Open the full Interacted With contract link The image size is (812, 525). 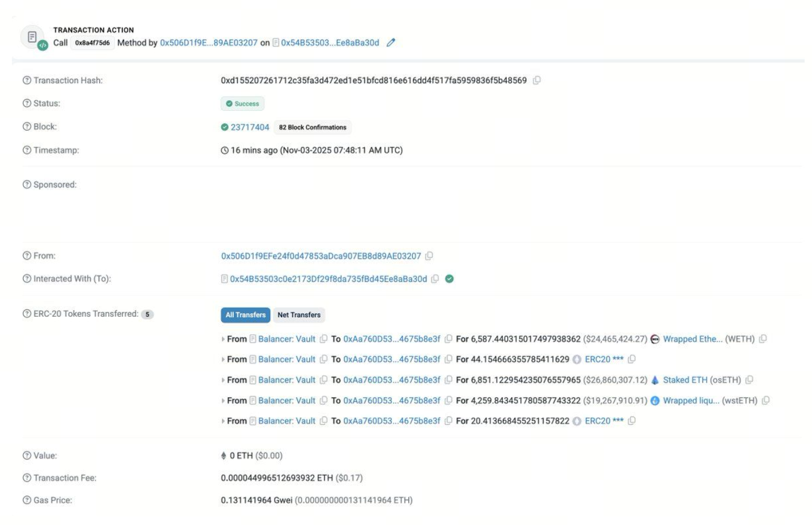coord(328,279)
